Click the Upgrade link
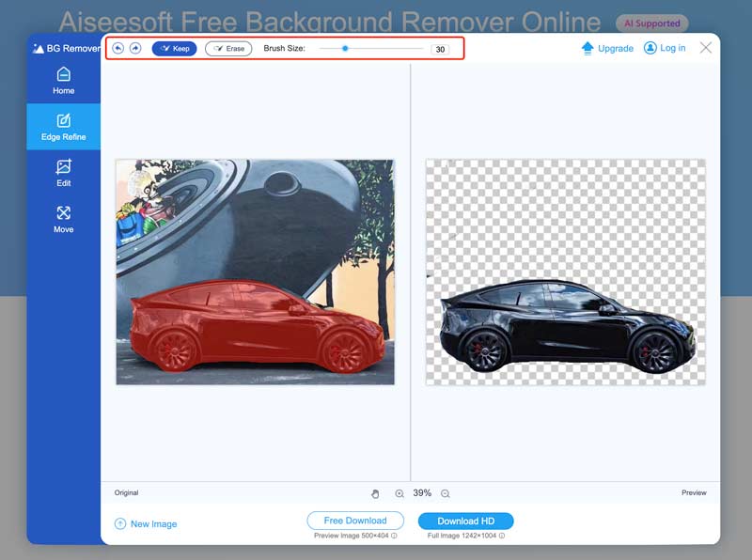Viewport: 752px width, 560px height. point(607,48)
